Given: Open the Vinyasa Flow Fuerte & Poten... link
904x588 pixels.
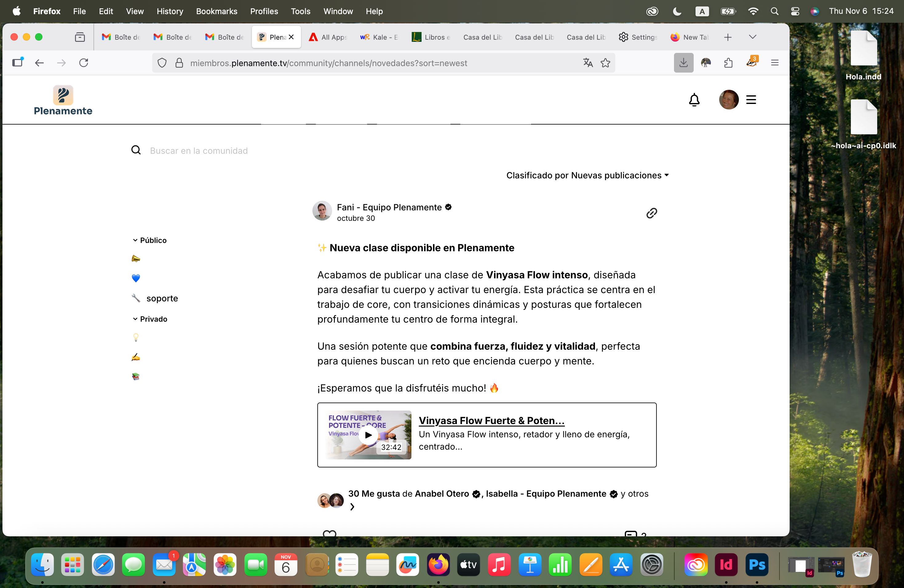Looking at the screenshot, I should tap(491, 420).
